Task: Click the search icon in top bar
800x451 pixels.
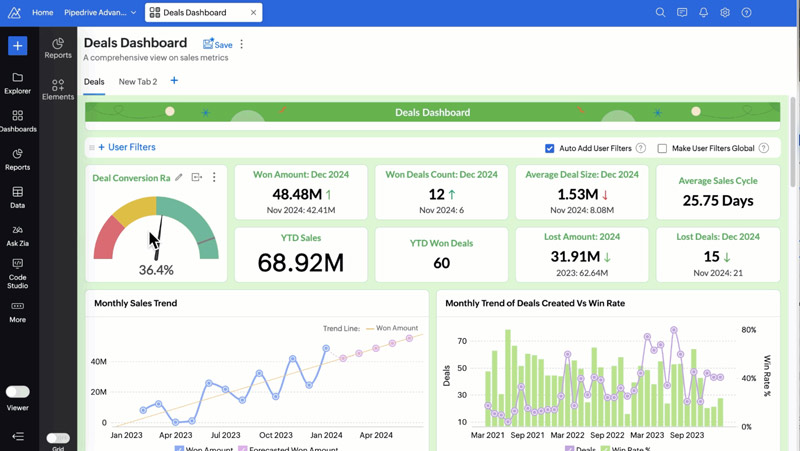Action: (660, 13)
